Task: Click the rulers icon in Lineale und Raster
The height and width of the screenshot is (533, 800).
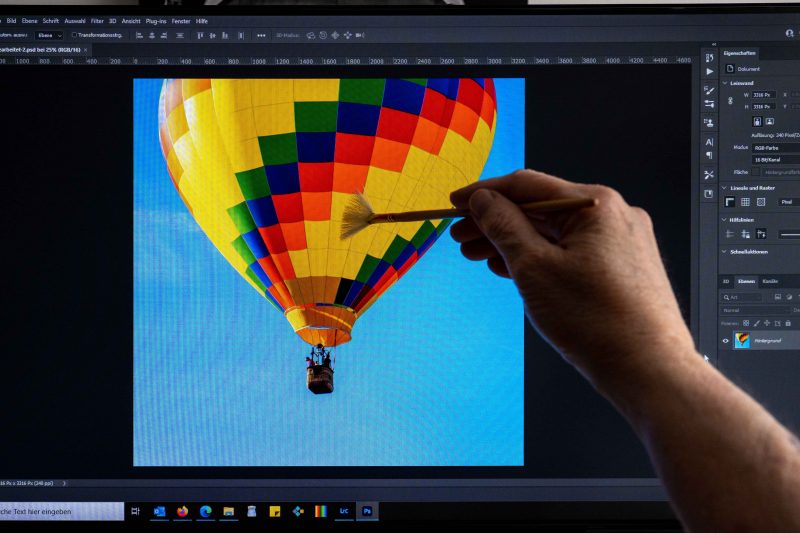Action: [x=730, y=202]
